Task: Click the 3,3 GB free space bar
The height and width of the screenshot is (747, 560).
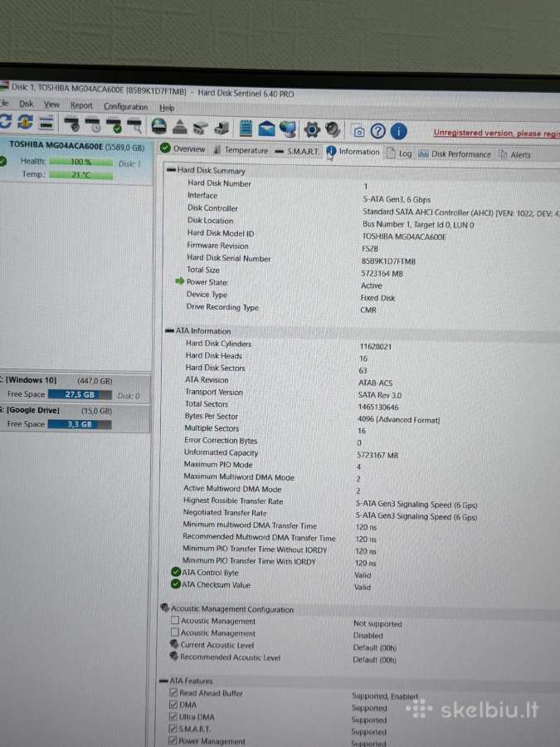Action: 80,424
